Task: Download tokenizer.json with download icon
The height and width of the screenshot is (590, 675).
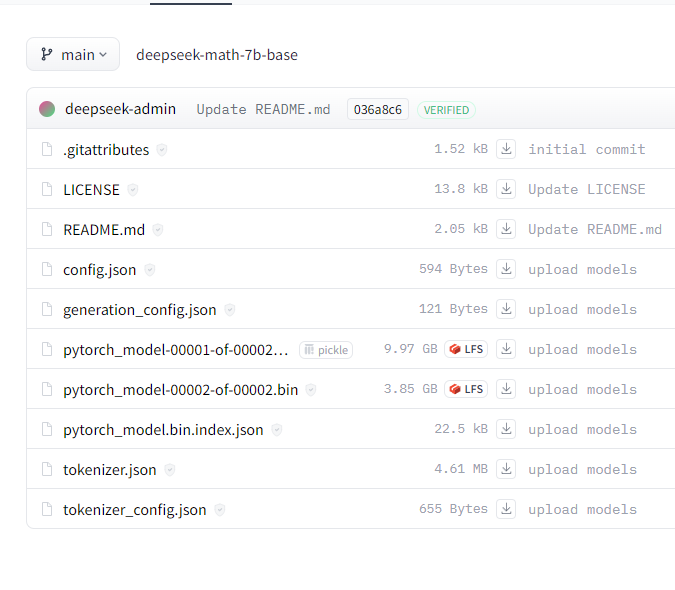Action: pos(506,469)
